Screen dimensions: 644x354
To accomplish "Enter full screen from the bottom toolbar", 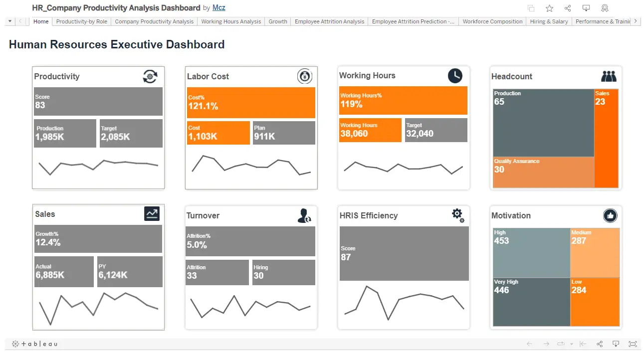I will [x=633, y=344].
